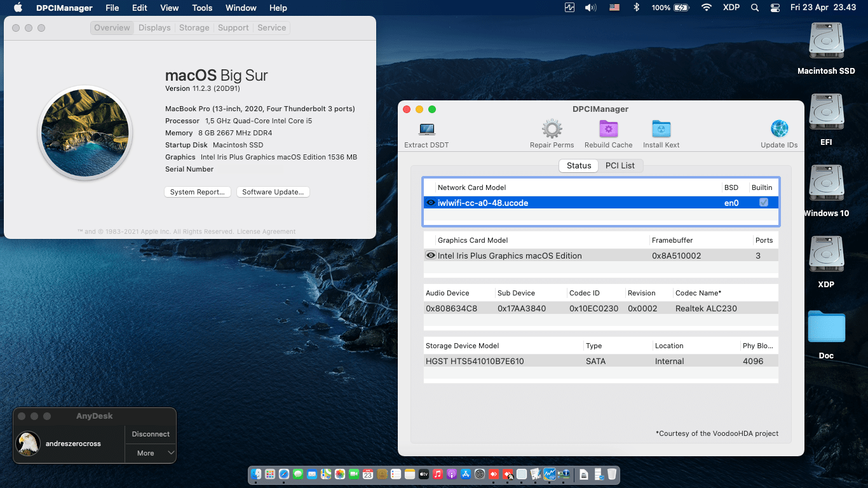Open Control Center from the menu bar
Viewport: 868px width, 488px height.
click(x=774, y=8)
